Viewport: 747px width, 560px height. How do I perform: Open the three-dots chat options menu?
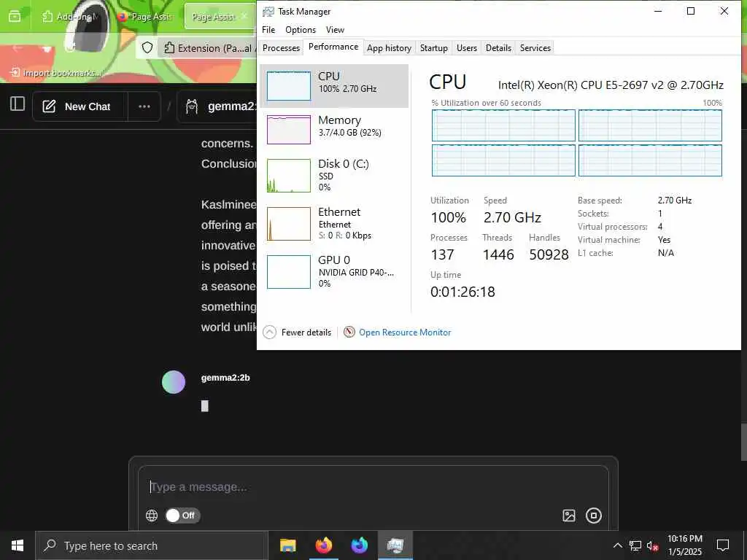coord(144,106)
